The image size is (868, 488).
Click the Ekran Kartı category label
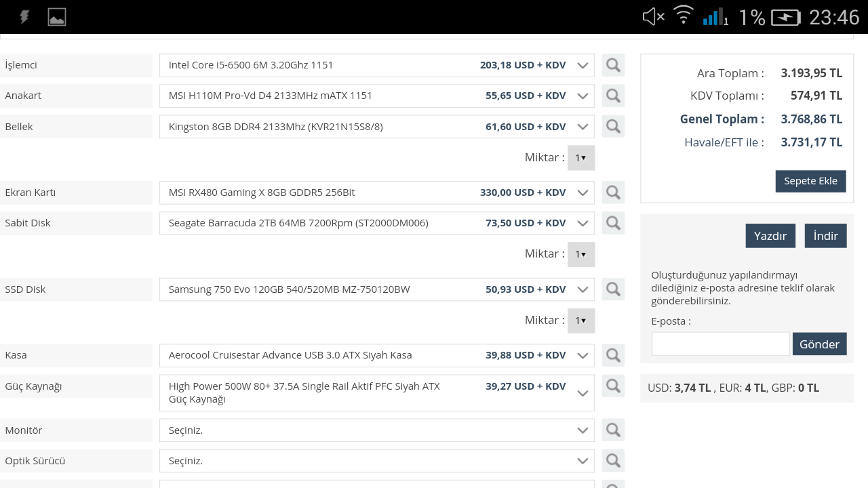pyautogui.click(x=31, y=192)
